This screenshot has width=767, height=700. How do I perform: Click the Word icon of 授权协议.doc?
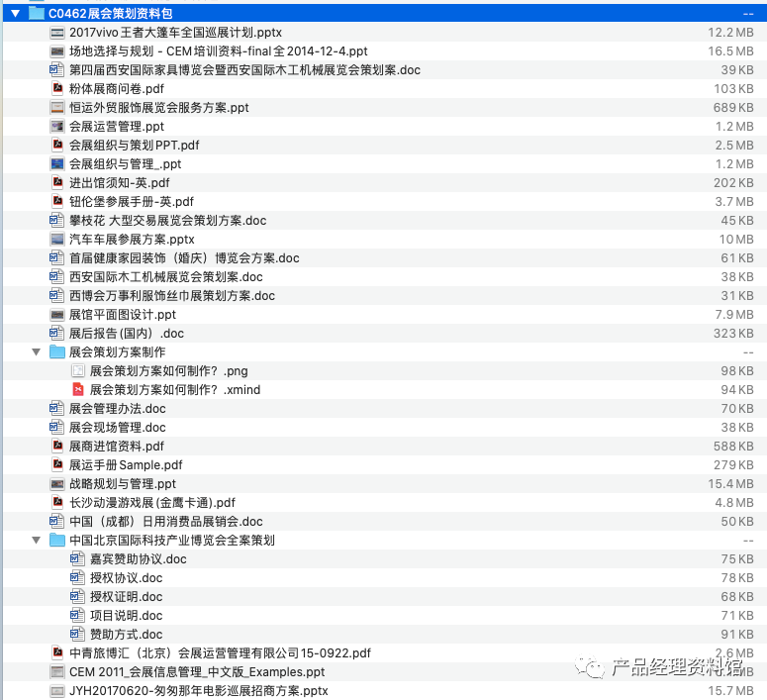[77, 578]
